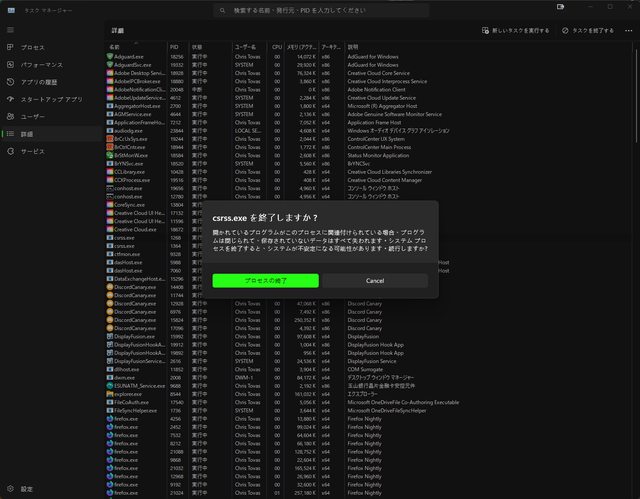
Task: Open the プロセス (Processes) page
Action: click(x=32, y=47)
